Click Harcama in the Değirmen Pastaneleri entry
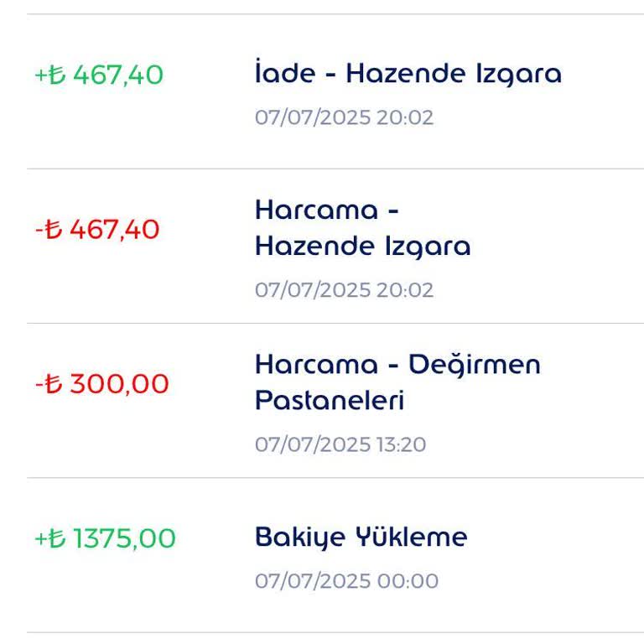The image size is (644, 644). click(316, 365)
